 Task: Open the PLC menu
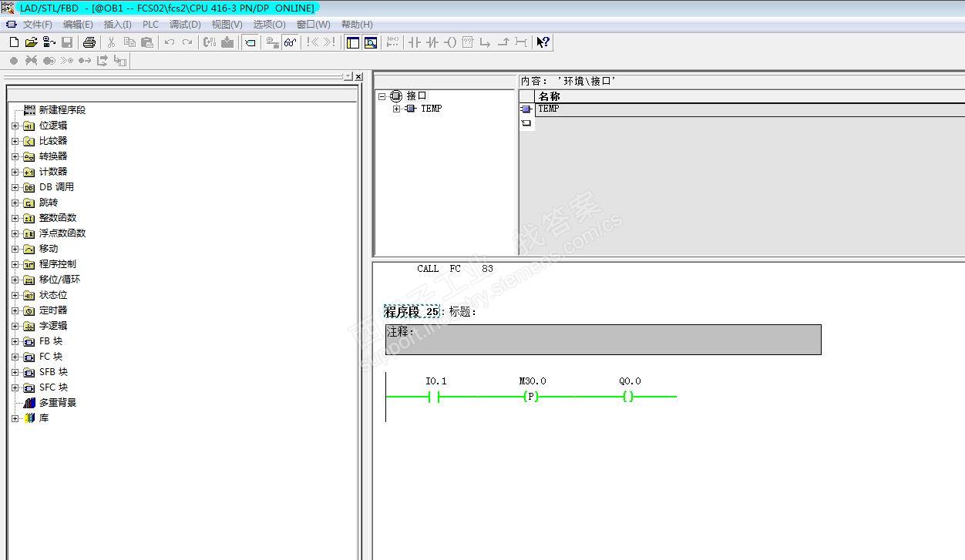pos(150,25)
